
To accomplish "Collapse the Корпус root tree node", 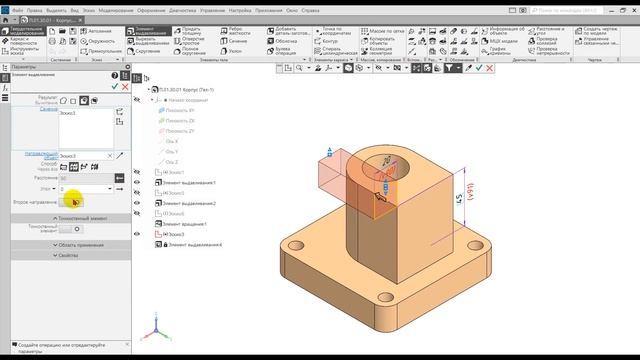I will coord(149,89).
